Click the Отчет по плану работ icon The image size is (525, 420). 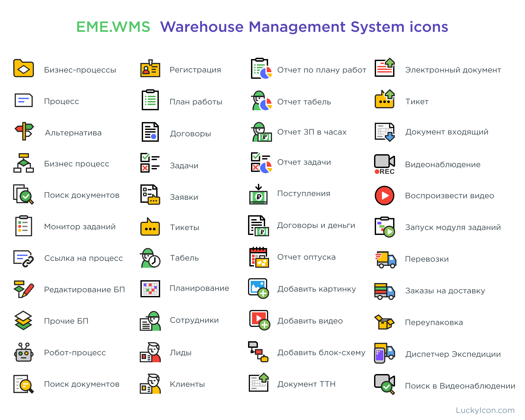coord(262,69)
